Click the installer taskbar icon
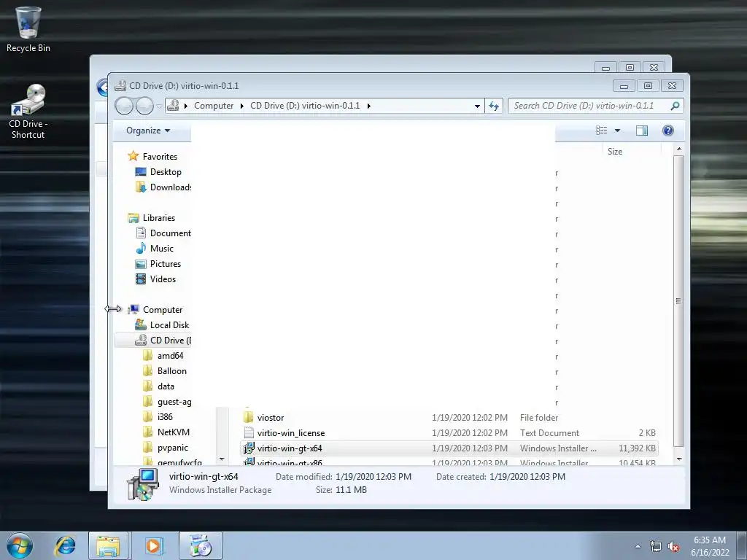Viewport: 747px width, 560px height. click(x=200, y=545)
